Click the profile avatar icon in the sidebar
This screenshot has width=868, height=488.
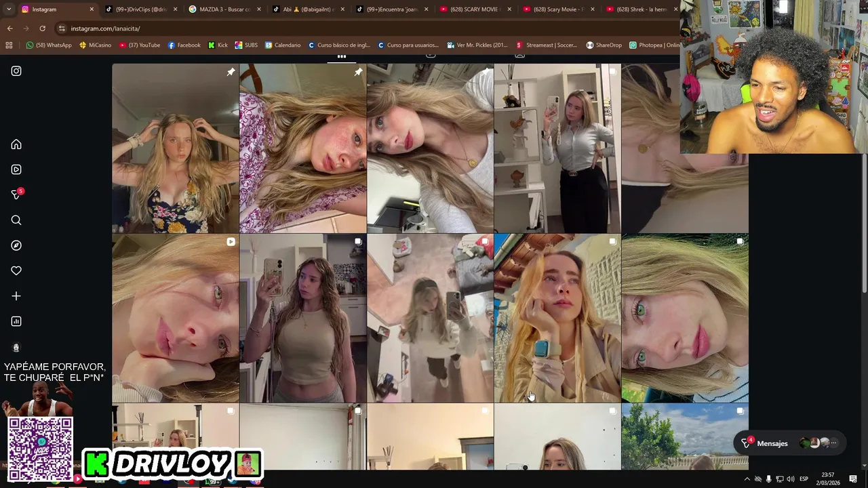16,347
